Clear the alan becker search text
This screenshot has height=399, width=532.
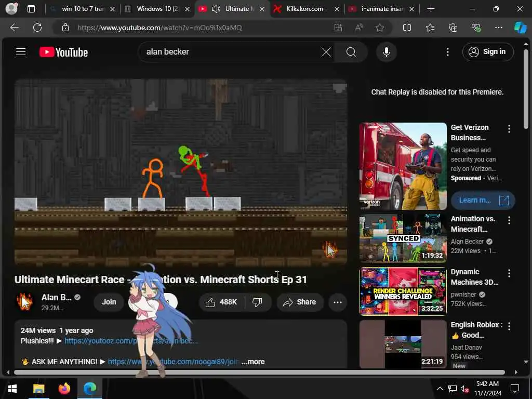tap(326, 52)
